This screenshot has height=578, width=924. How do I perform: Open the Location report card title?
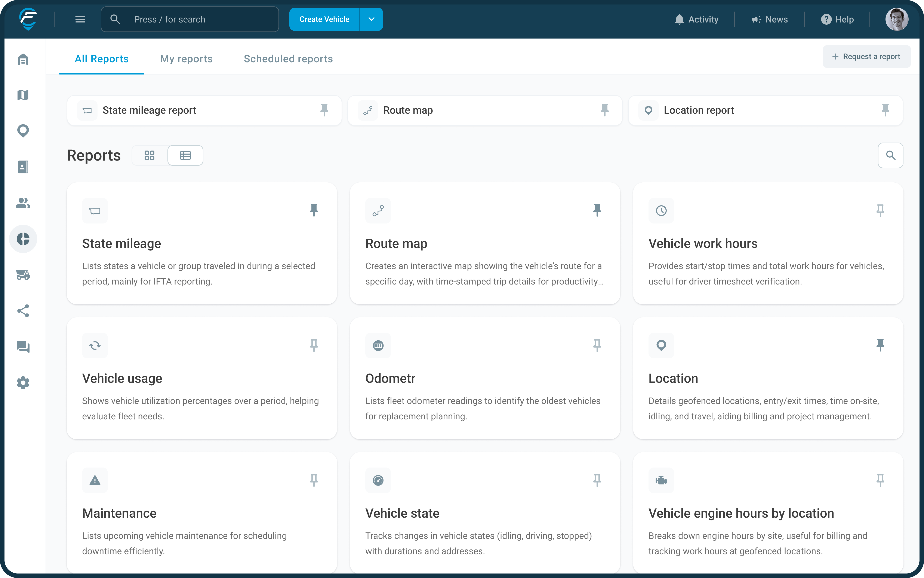pos(673,378)
